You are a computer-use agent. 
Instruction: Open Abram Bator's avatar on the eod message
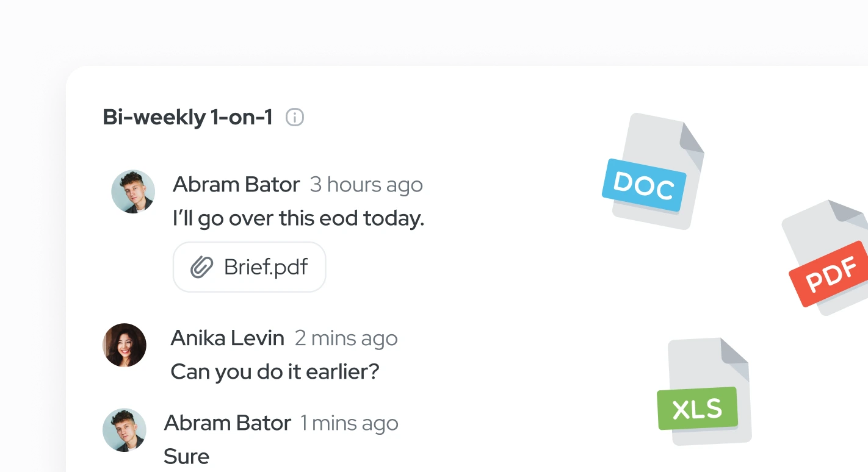133,191
